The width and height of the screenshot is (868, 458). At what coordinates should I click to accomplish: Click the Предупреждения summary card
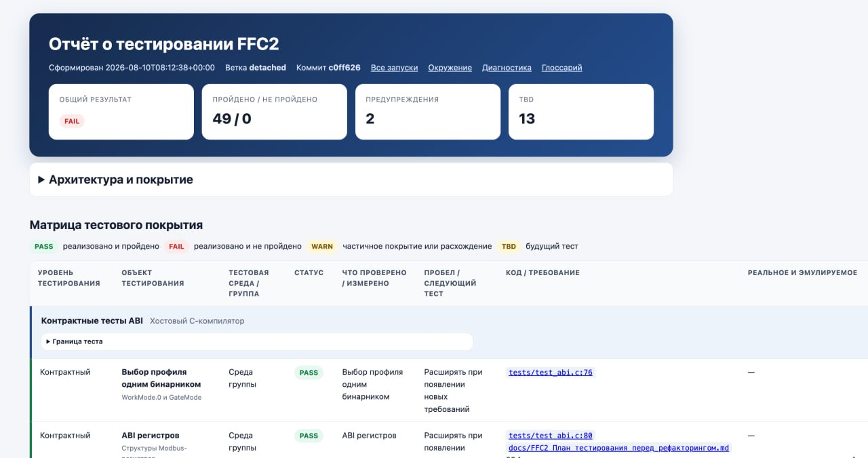[x=428, y=112]
